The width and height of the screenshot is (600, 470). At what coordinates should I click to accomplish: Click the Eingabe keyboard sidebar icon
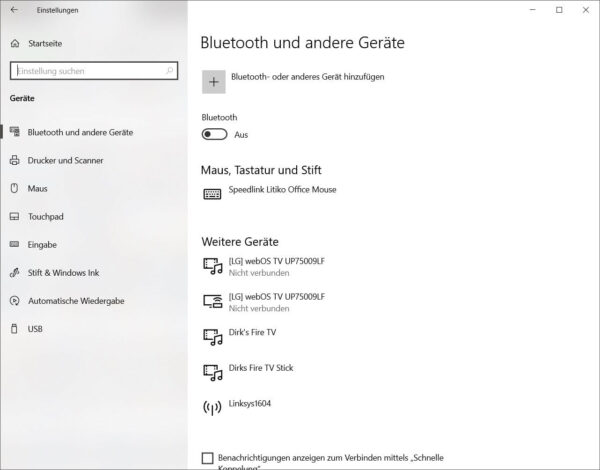(15, 244)
